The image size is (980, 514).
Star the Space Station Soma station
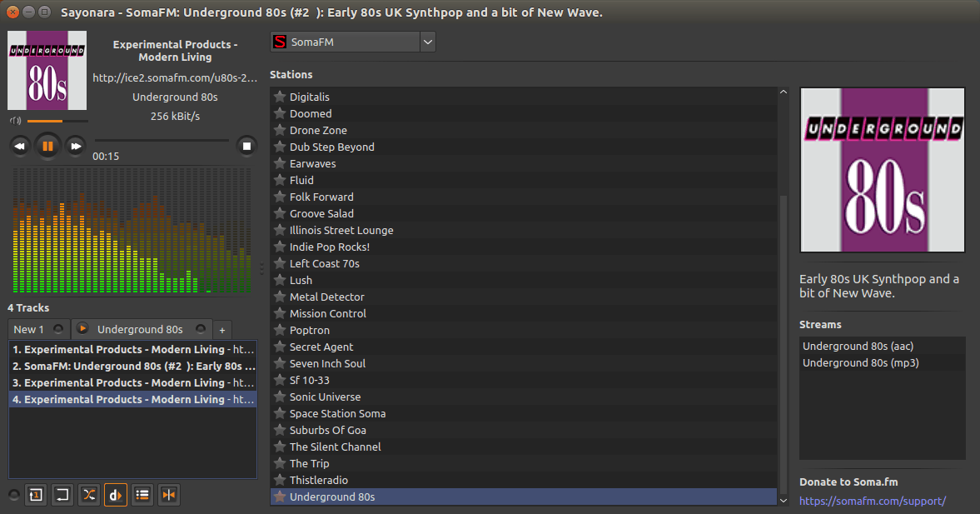280,414
